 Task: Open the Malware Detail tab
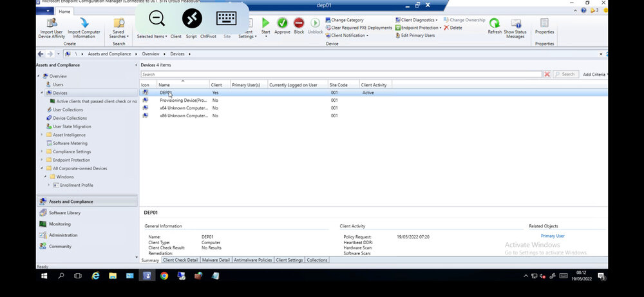216,260
